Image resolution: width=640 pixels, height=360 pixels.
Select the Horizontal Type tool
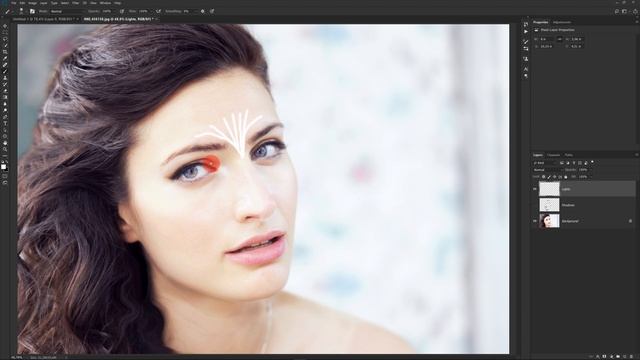(x=5, y=123)
